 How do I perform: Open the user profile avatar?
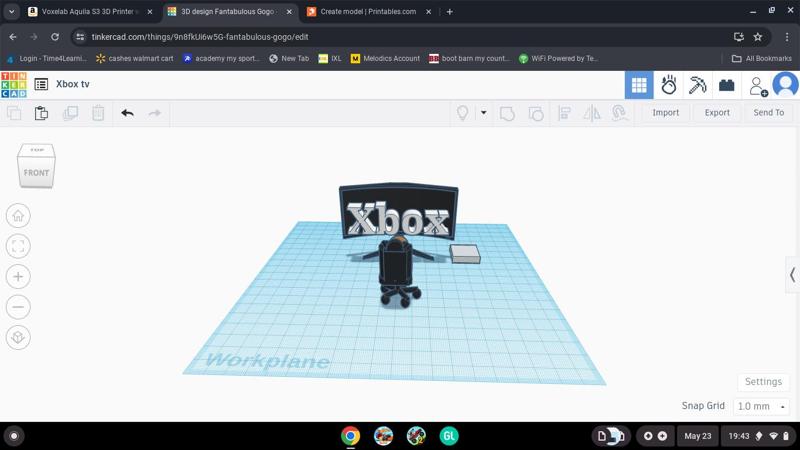[x=786, y=84]
